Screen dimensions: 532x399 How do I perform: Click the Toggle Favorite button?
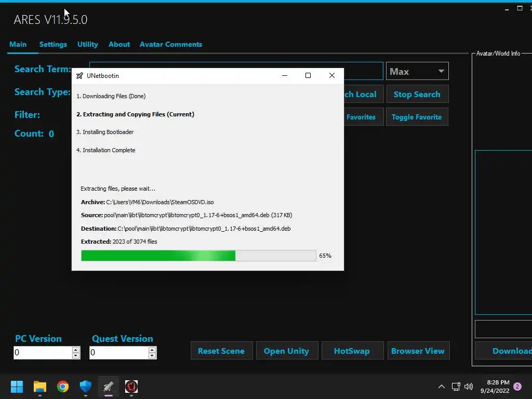(x=417, y=117)
